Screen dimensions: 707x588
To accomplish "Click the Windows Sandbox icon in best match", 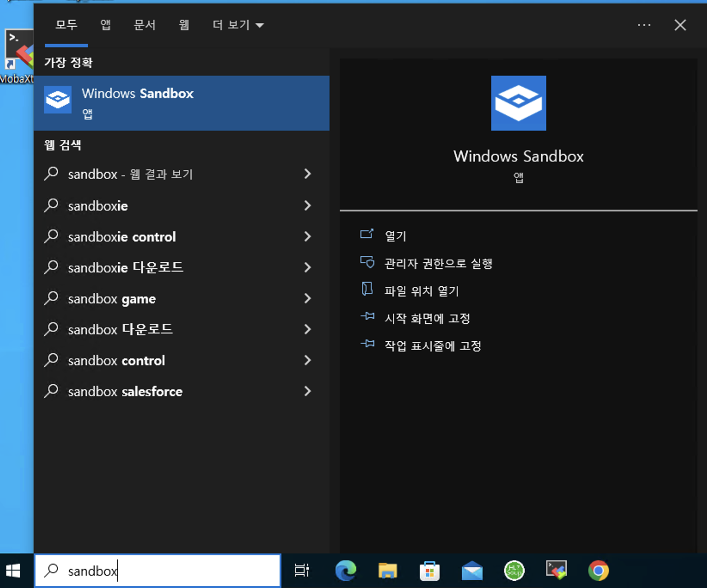I will click(58, 100).
